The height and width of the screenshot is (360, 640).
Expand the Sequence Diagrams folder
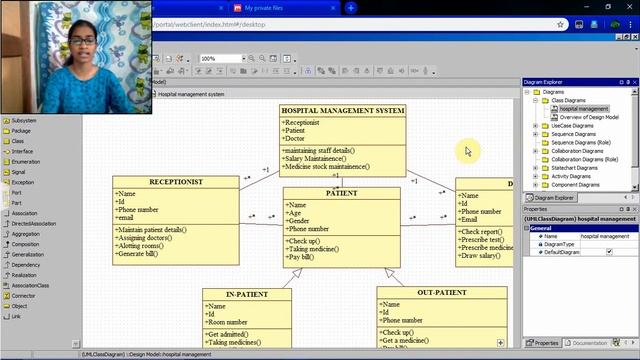coord(536,134)
